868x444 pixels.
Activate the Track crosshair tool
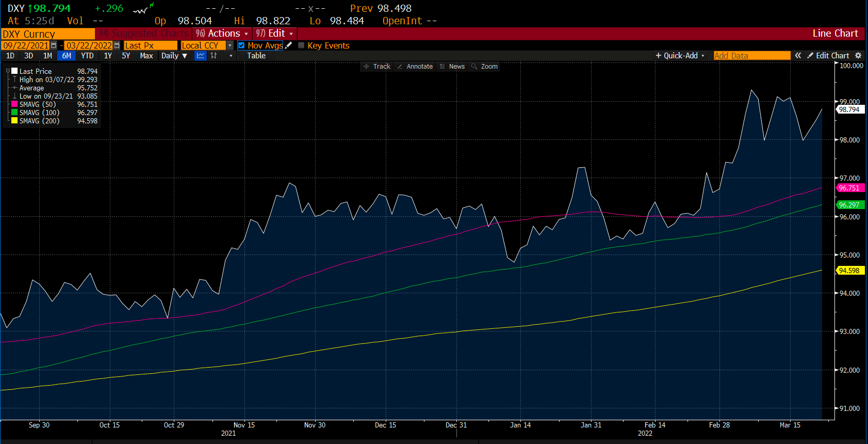377,67
